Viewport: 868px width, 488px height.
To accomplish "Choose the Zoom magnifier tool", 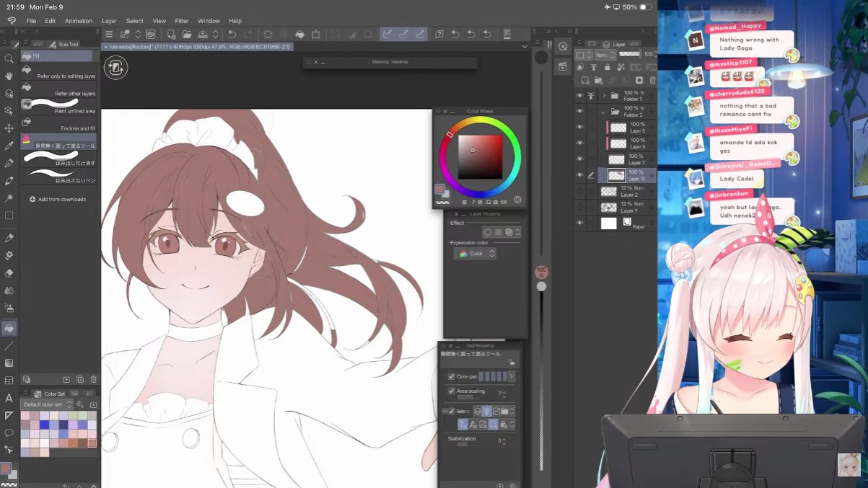I will 9,58.
